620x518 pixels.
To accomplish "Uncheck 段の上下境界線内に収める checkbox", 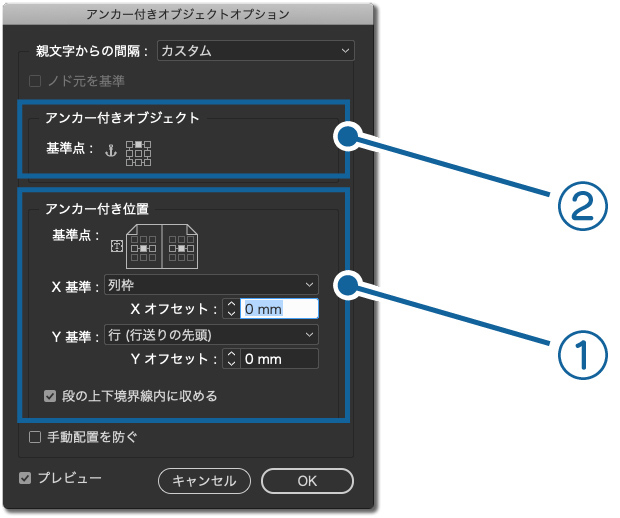I will tap(50, 396).
